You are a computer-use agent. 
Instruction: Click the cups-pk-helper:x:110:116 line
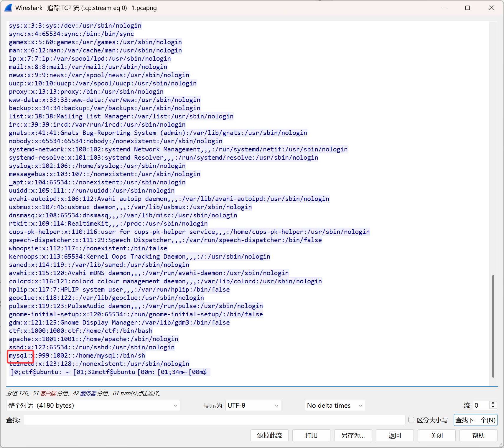pos(189,232)
